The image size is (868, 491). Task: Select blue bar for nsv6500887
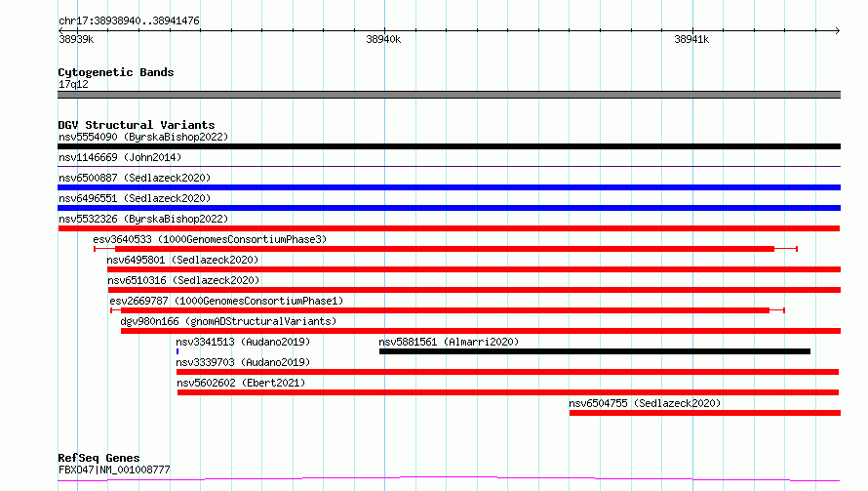(449, 187)
